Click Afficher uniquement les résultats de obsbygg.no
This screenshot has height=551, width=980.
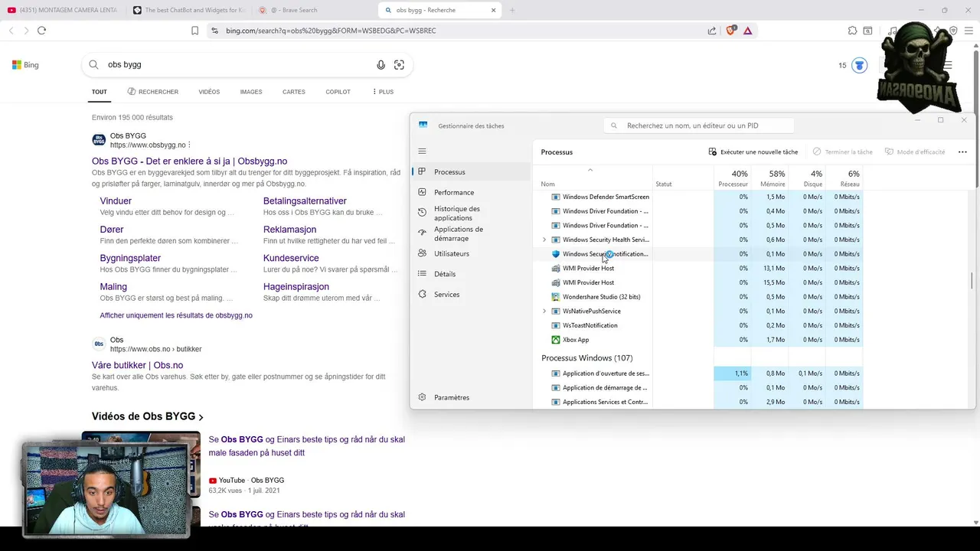click(176, 315)
